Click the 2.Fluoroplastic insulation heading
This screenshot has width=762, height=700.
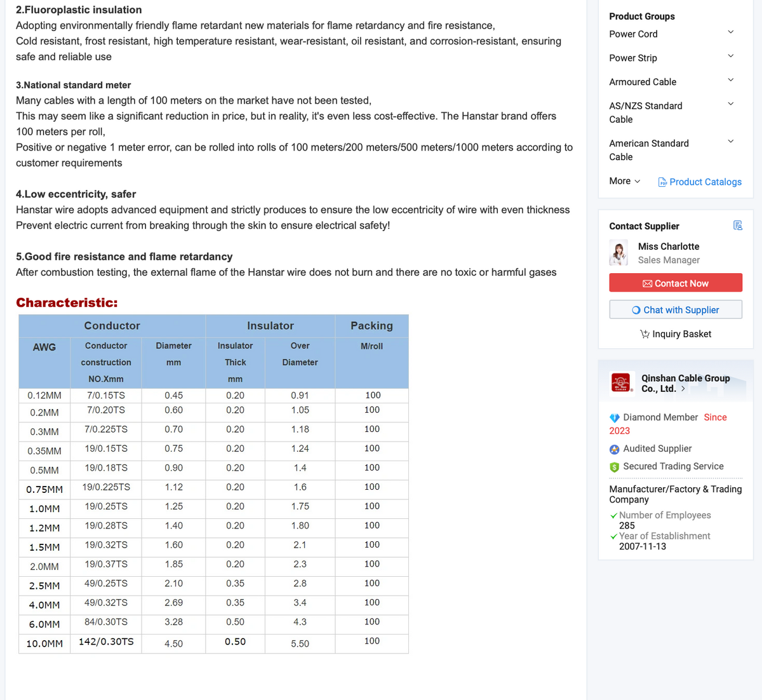79,10
